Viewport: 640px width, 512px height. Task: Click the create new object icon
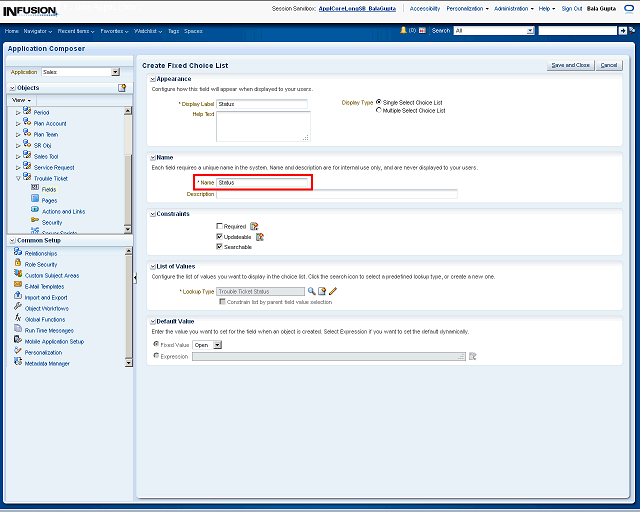click(122, 88)
